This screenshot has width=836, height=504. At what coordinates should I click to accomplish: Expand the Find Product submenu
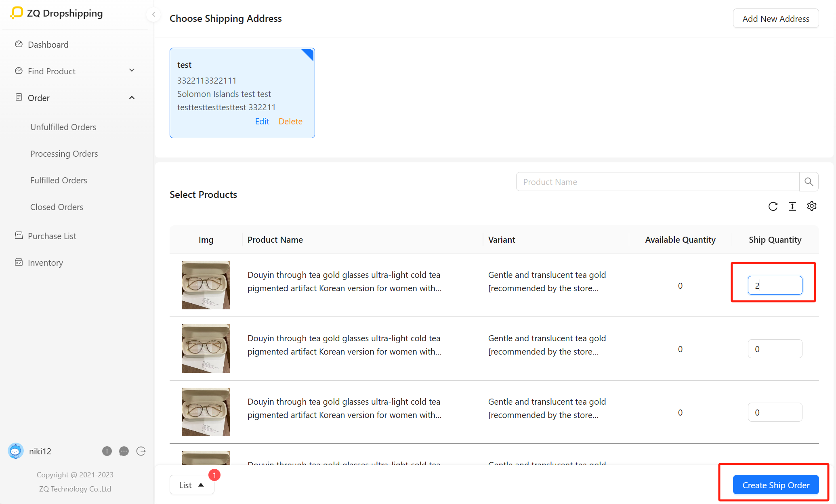(x=132, y=70)
